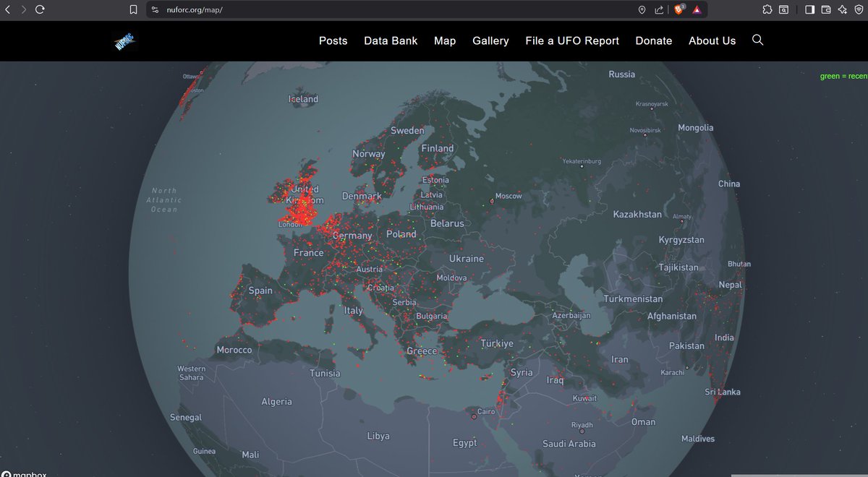This screenshot has height=477, width=868.
Task: Click the Saudi Arabia label
Action: (569, 444)
